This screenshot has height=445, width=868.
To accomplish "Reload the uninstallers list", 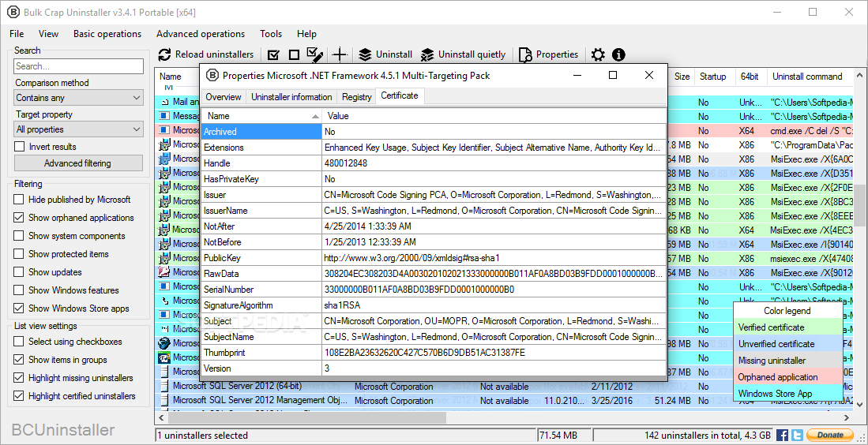I will (206, 54).
